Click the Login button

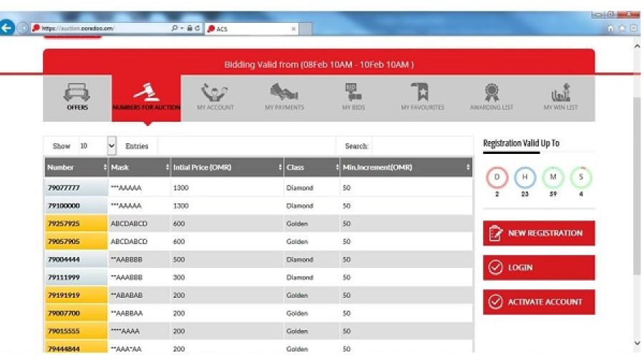[539, 268]
